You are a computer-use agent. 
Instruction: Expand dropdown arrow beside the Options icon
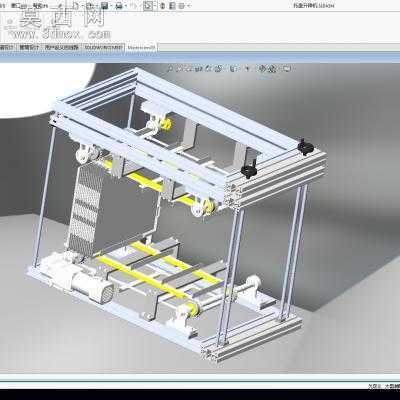tap(189, 6)
